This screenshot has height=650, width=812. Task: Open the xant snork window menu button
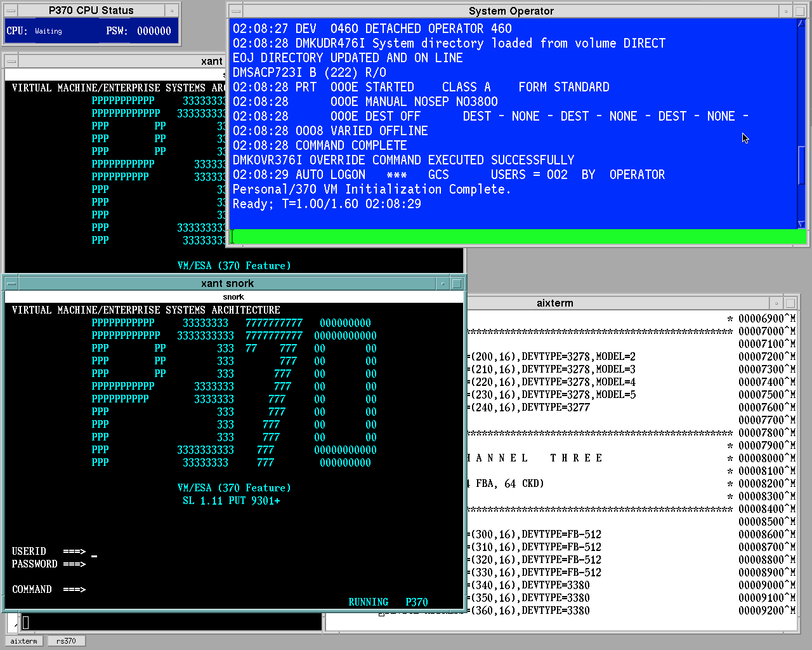pos(10,283)
